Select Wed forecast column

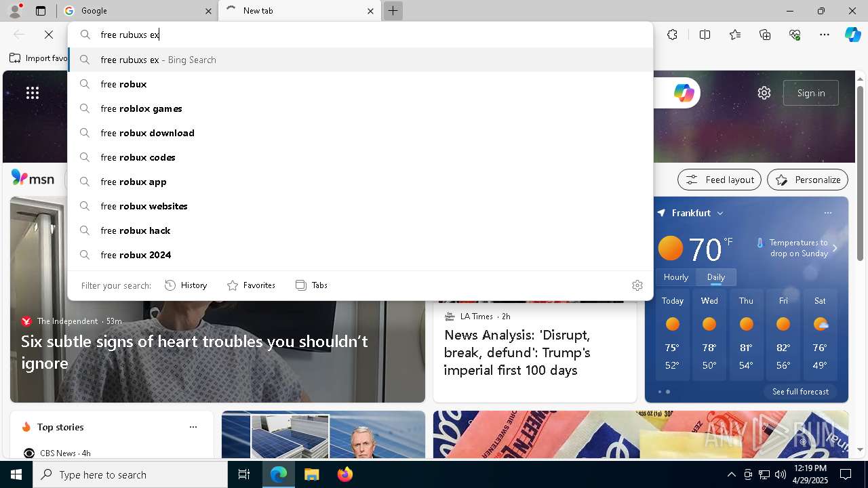709,335
